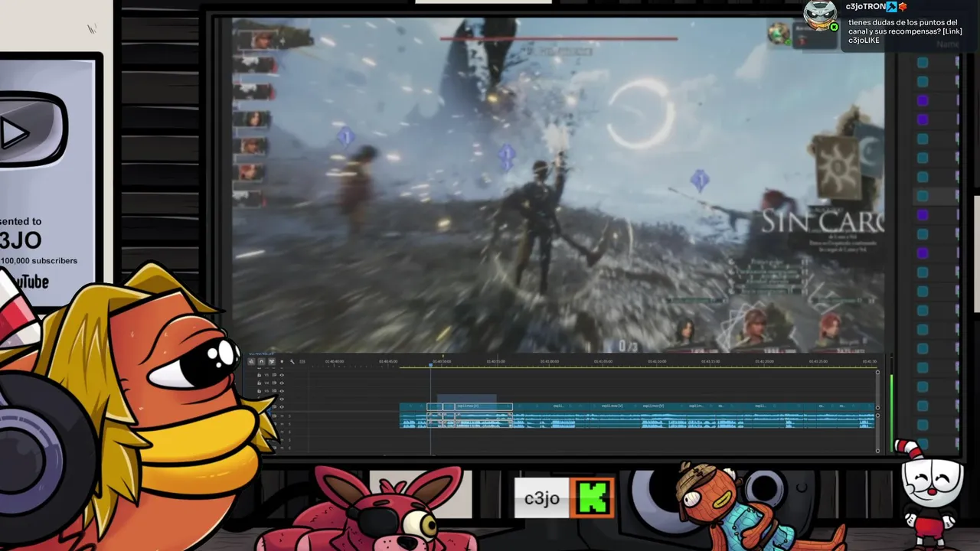Add marker using timeline marker icon
Screen dimensions: 980x551
click(282, 361)
